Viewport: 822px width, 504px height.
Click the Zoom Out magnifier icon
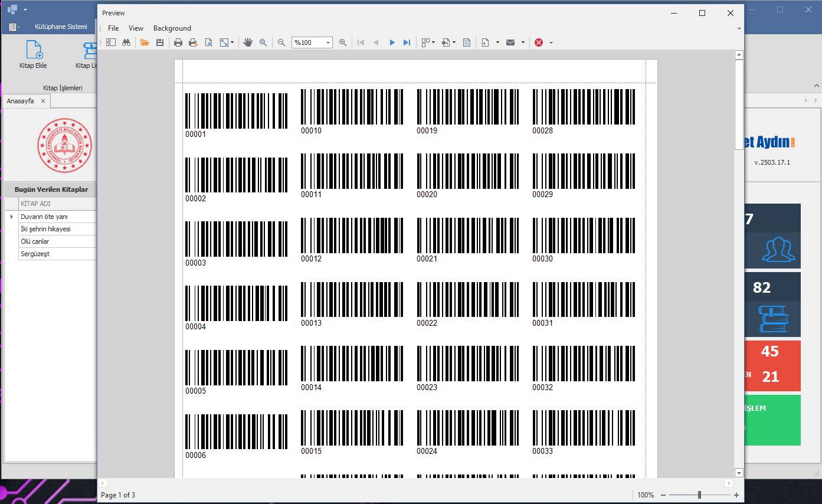[x=281, y=42]
